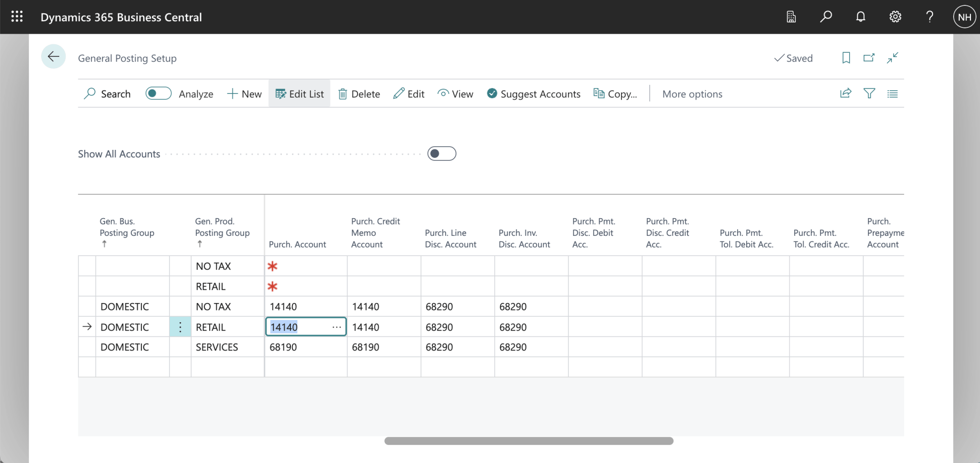The width and height of the screenshot is (980, 463).
Task: Click Edit List in the action bar
Action: tap(299, 94)
